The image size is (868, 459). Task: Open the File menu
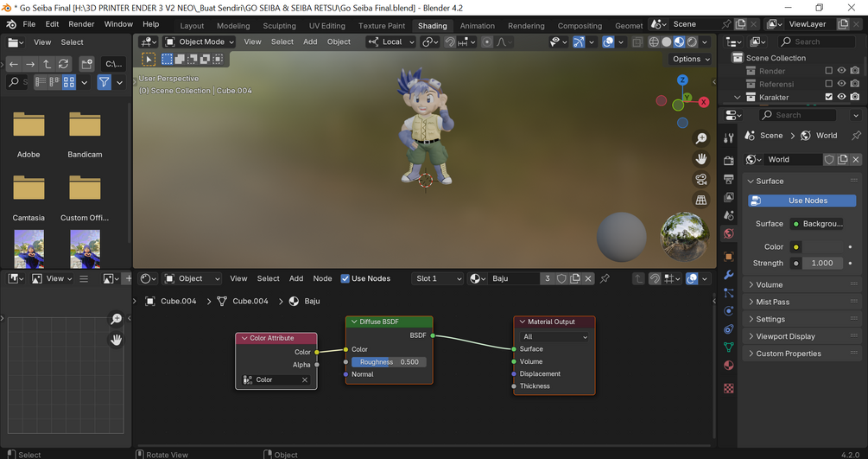[x=29, y=24]
